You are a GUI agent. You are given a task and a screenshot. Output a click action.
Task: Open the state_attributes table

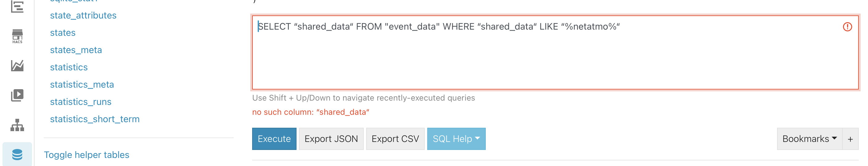[83, 15]
